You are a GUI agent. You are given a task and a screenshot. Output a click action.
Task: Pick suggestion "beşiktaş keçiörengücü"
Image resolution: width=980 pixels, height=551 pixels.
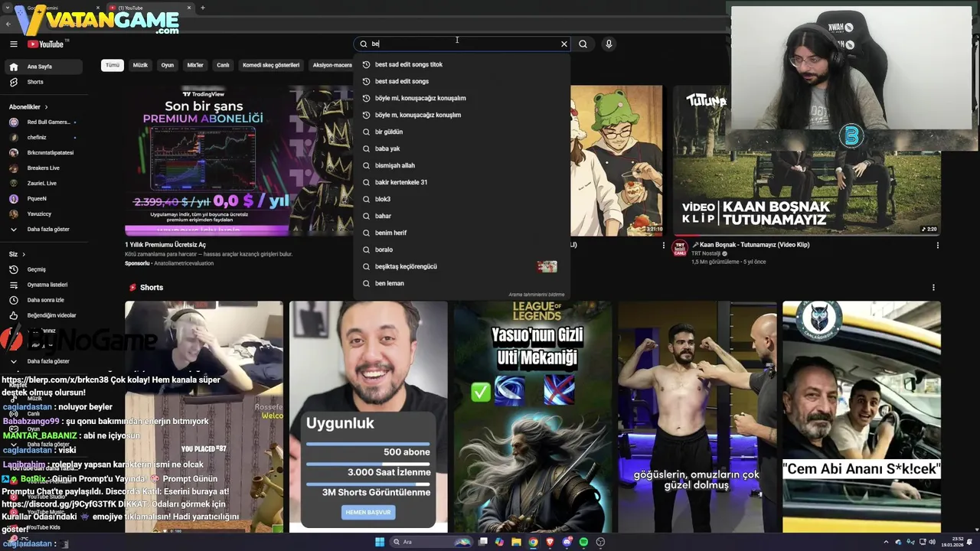(x=462, y=266)
